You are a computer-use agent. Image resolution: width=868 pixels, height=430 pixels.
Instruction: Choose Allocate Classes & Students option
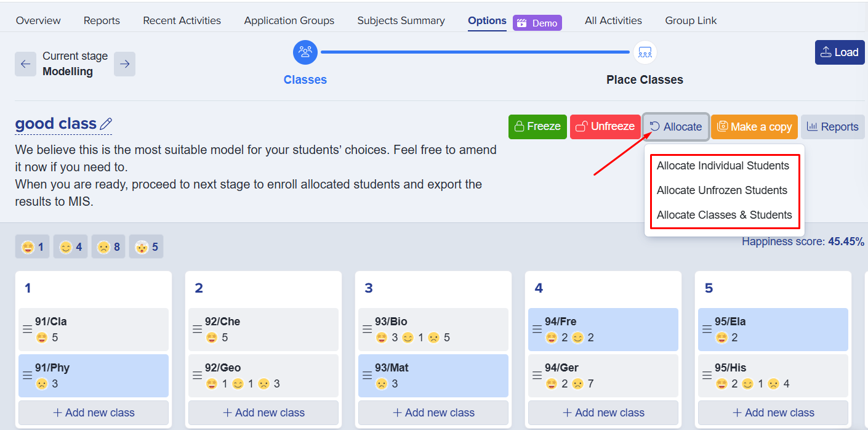[x=724, y=215]
